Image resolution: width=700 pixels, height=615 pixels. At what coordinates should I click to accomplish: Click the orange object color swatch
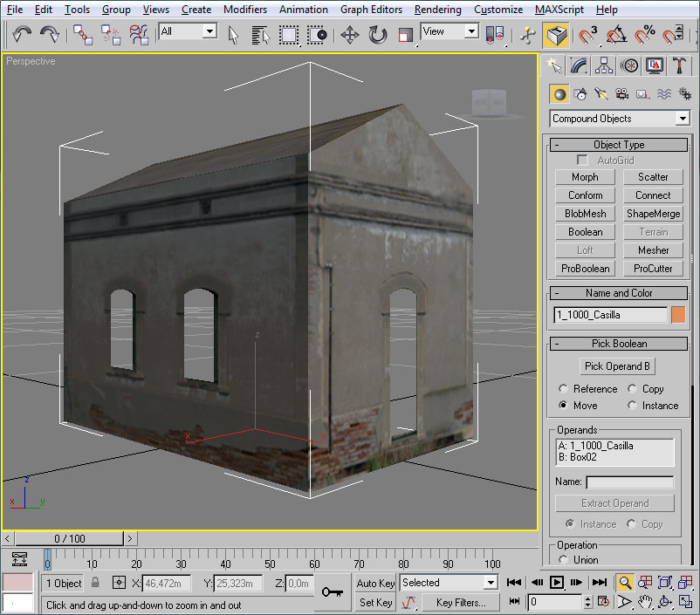click(678, 315)
